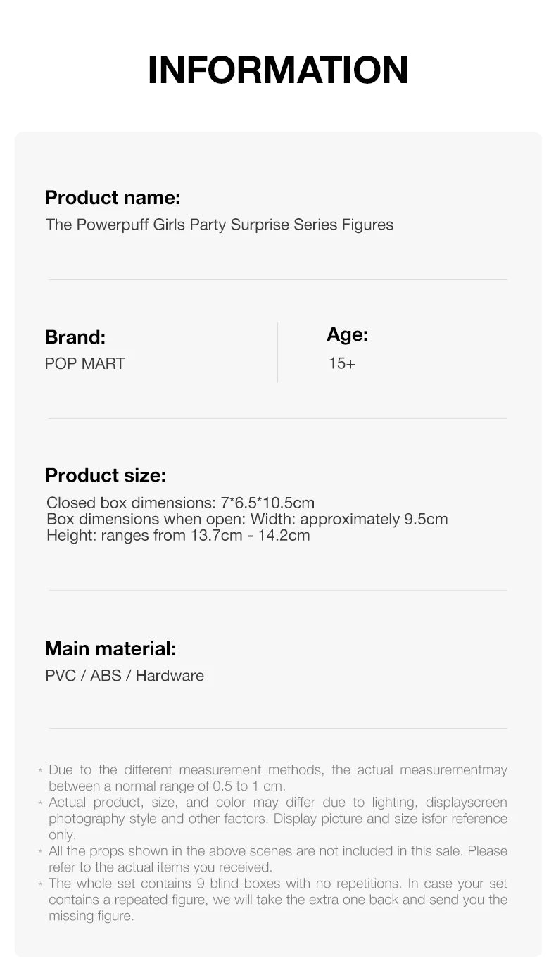Screen dimensions: 556x980
Task: Click the "Product name:" label
Action: [113, 198]
